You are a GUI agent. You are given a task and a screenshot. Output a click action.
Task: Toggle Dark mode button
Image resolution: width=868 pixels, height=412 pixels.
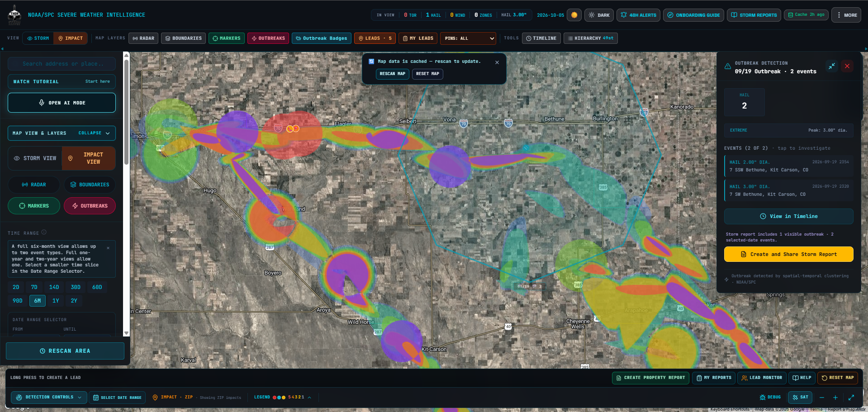(599, 15)
